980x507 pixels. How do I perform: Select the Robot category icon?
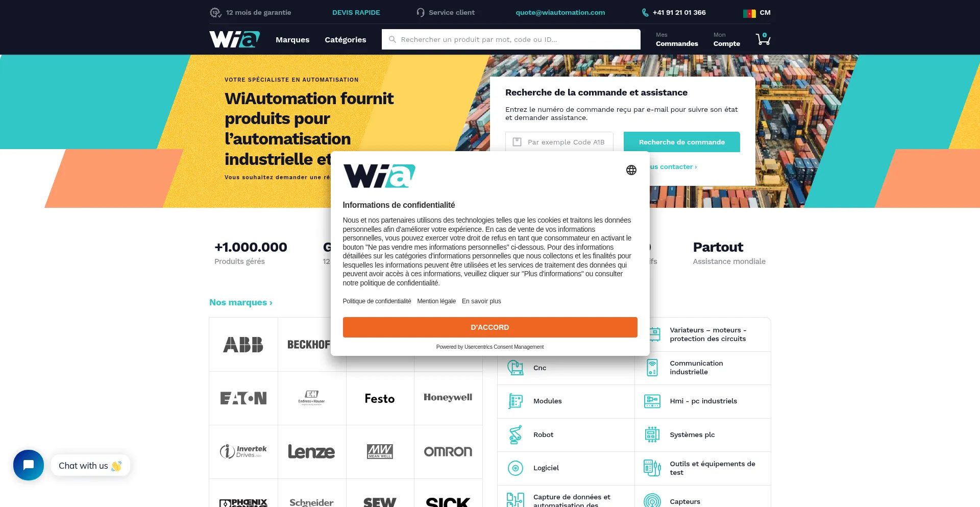coord(516,434)
